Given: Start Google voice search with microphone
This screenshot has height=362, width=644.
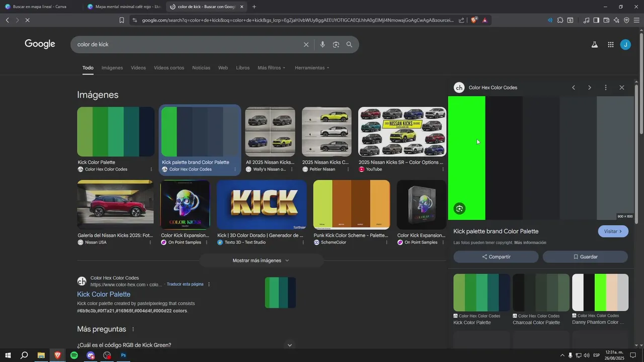Looking at the screenshot, I should click(x=323, y=45).
